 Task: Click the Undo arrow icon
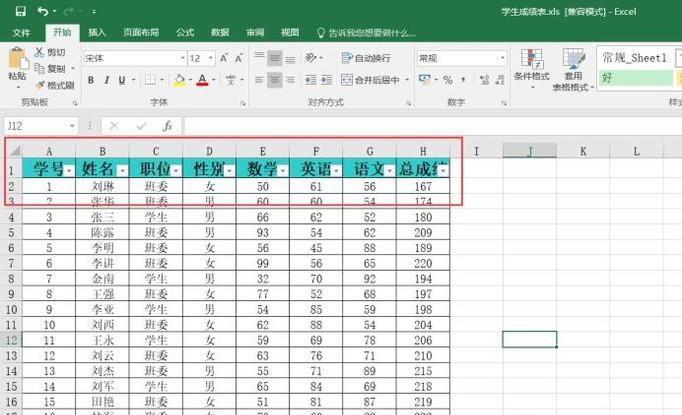pyautogui.click(x=42, y=11)
